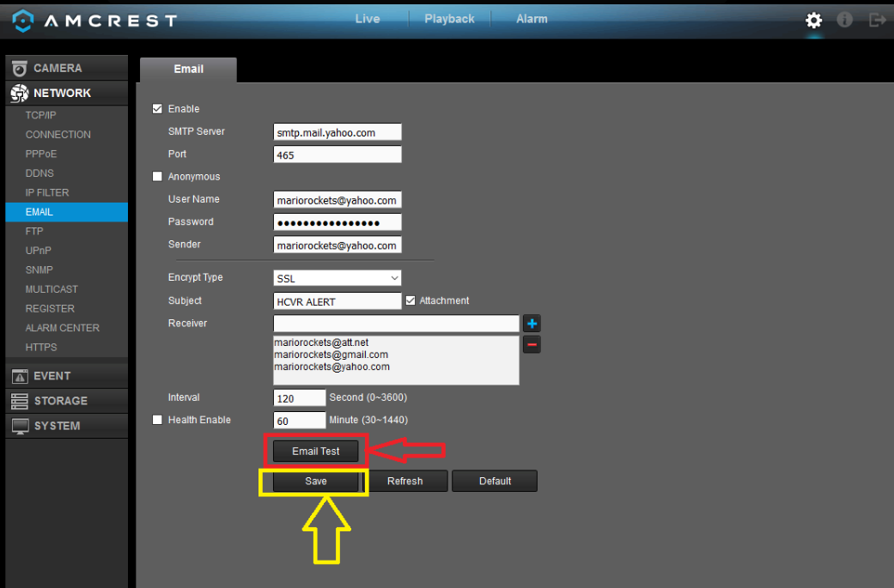The height and width of the screenshot is (588, 894).
Task: Click the Refresh button
Action: (404, 482)
